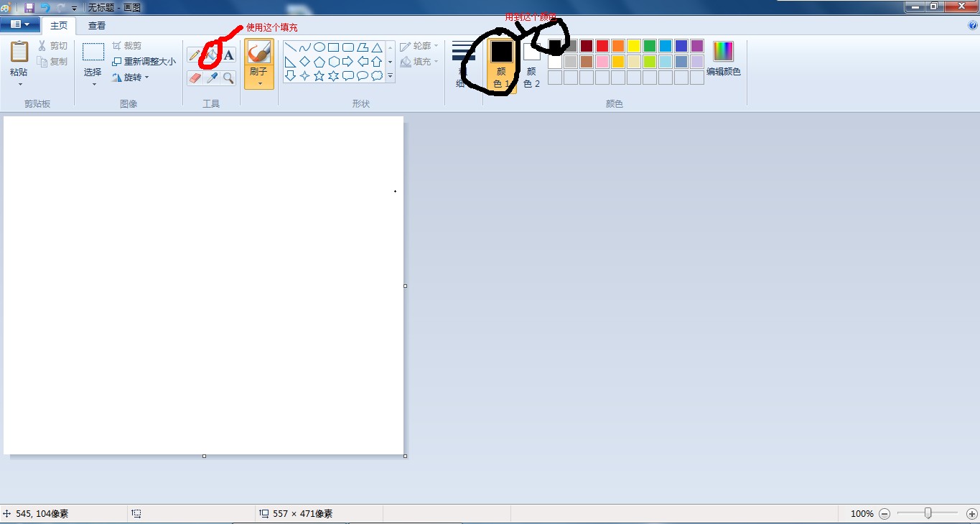Activate Color 1 (颜色 1) foreground selector
980x524 pixels.
pyautogui.click(x=502, y=66)
